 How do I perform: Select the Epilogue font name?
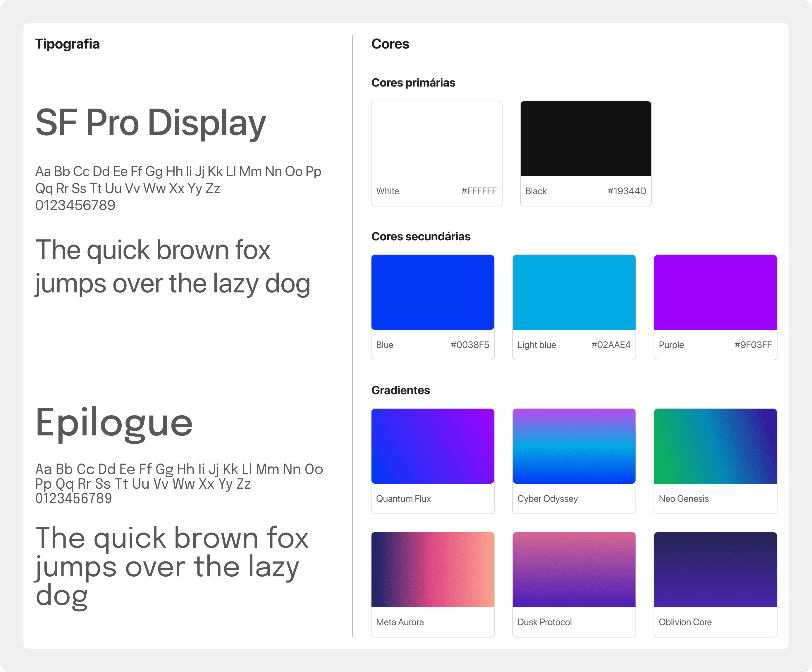point(114,423)
